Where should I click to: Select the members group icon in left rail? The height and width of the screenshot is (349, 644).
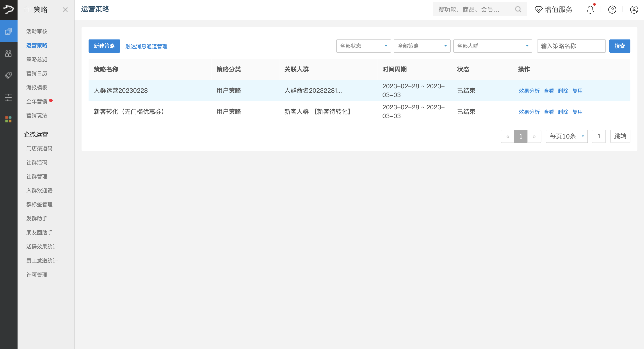[9, 53]
